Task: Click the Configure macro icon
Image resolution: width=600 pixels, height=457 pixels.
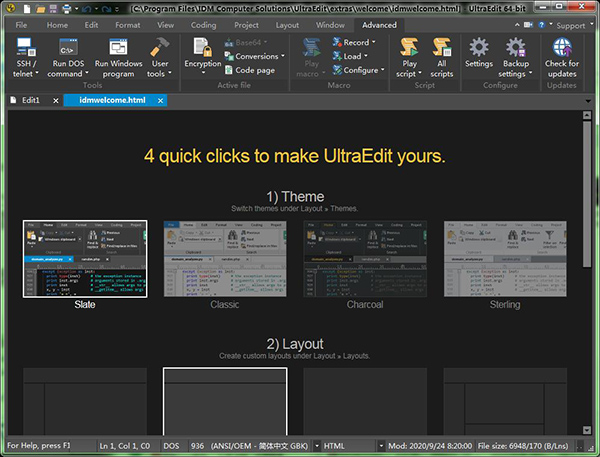Action: 337,70
